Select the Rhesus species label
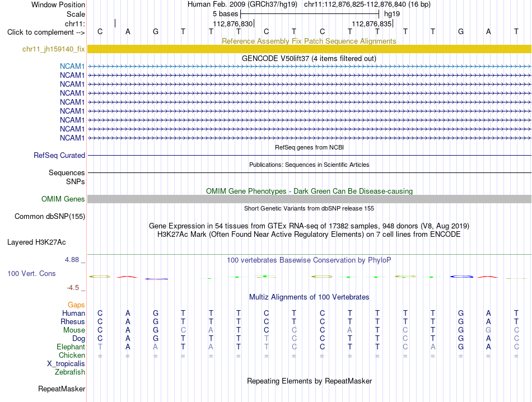Image resolution: width=532 pixels, height=402 pixels. click(x=73, y=321)
